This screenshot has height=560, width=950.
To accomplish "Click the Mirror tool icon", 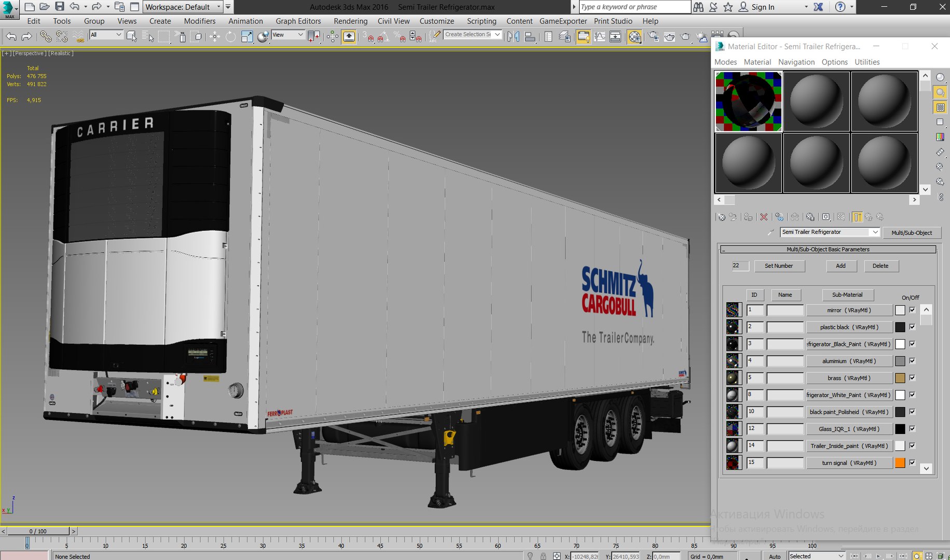I will [513, 36].
